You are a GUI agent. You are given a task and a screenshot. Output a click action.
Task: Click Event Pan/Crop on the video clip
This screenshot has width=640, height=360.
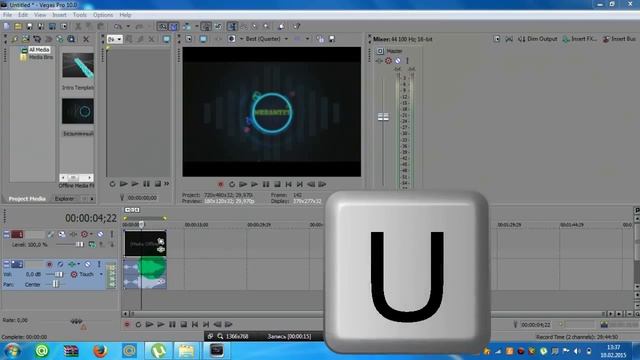point(161,241)
